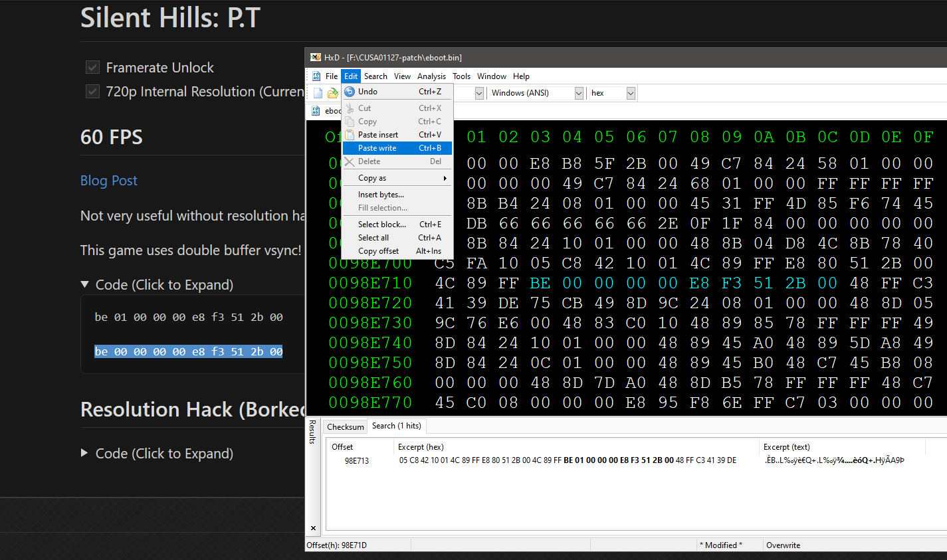The height and width of the screenshot is (560, 947).
Task: Collapse the 60 FPS Code section
Action: point(84,284)
